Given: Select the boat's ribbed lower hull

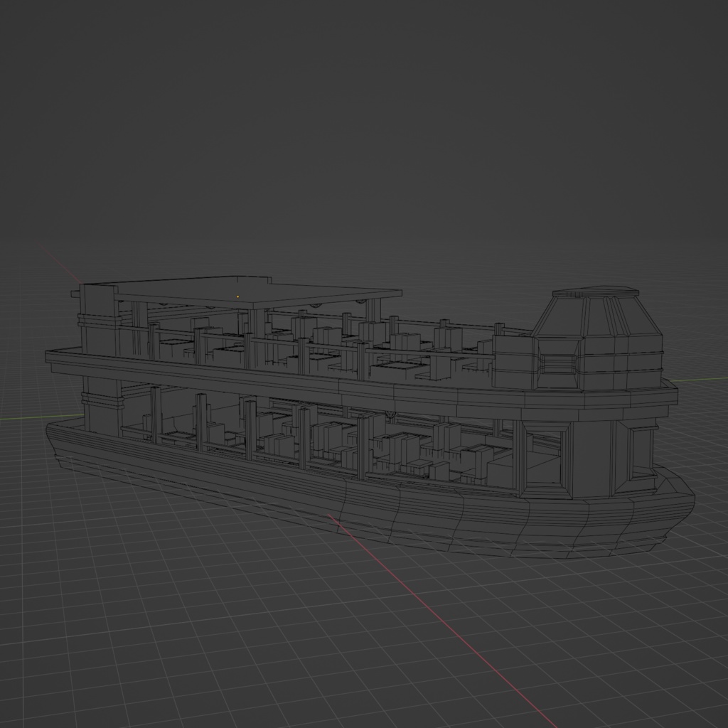Looking at the screenshot, I should [x=371, y=492].
